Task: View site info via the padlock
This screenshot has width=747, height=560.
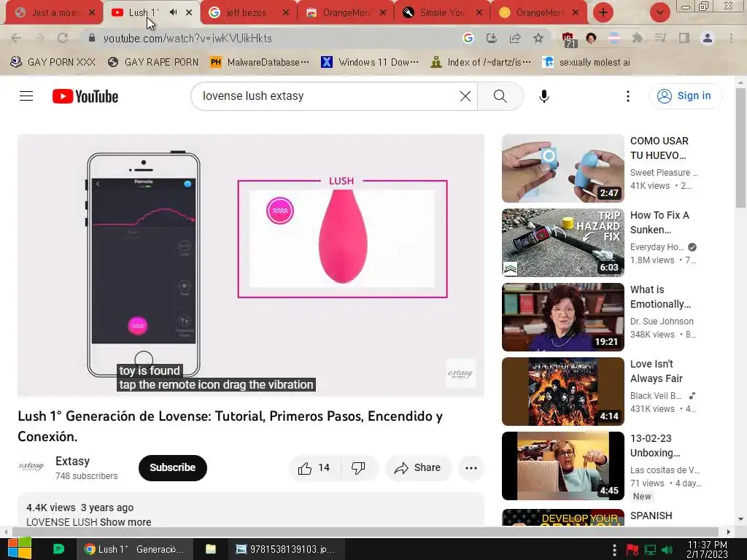Action: coord(92,38)
